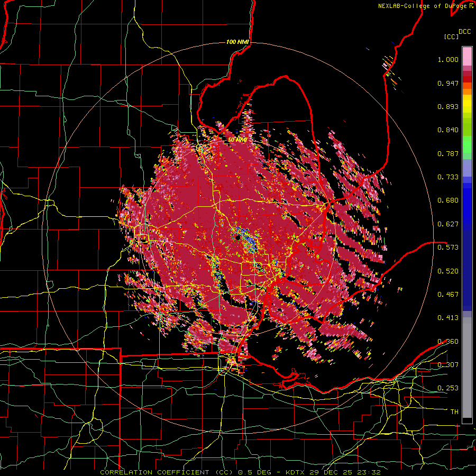Select the 0.573 color scale value
Image resolution: width=476 pixels, height=476 pixels.
pyautogui.click(x=448, y=248)
